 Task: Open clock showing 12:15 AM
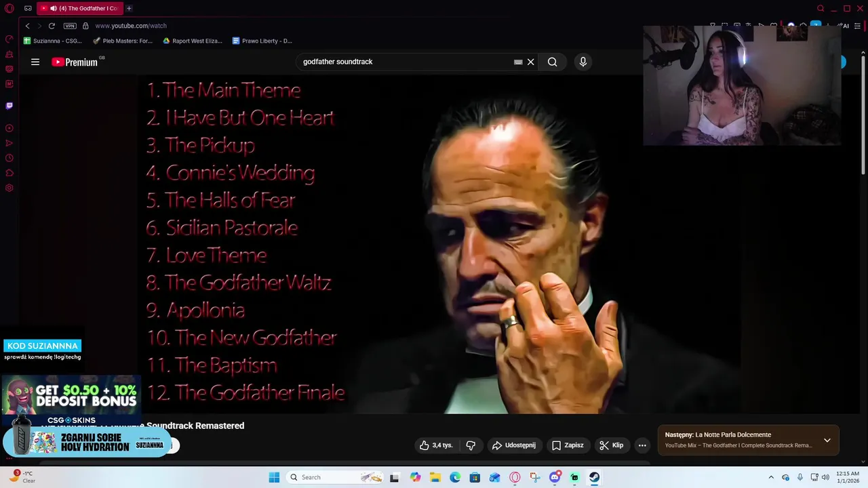click(x=848, y=477)
